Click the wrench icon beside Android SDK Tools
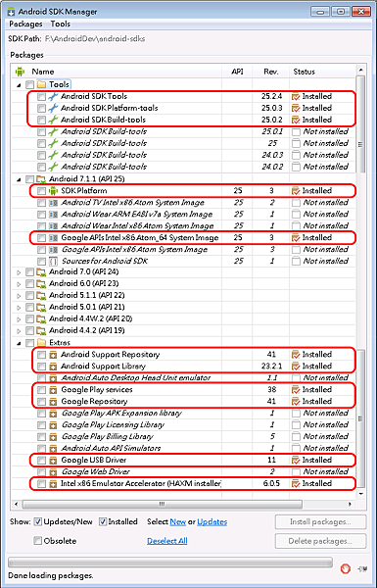This screenshot has width=377, height=588. 53,96
